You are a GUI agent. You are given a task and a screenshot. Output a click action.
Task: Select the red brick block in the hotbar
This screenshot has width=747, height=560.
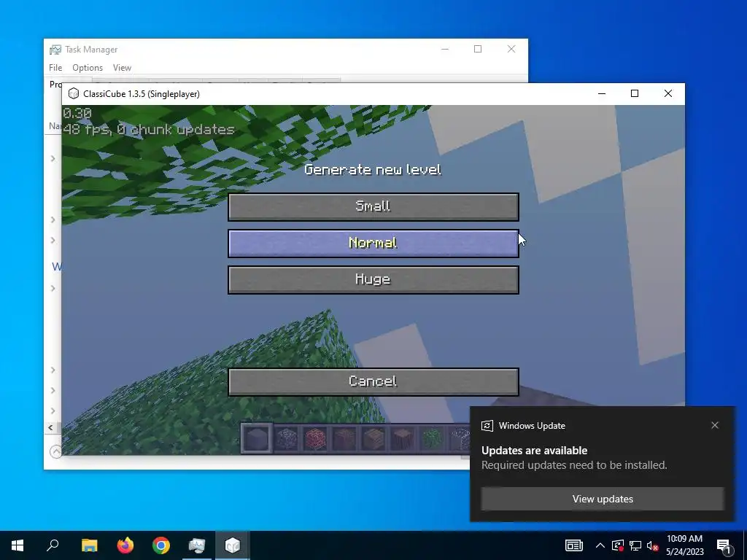click(315, 438)
